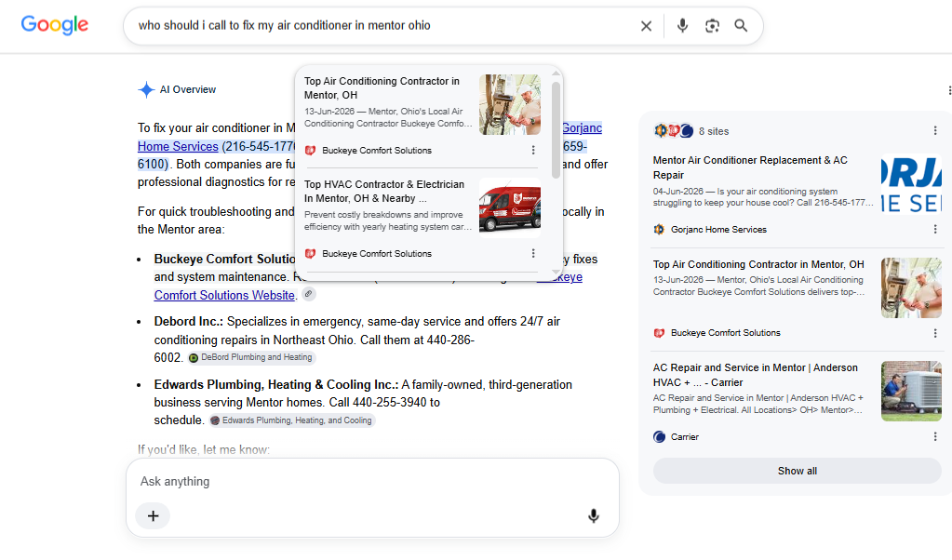Open Top Air Conditioning Contractor popup result

click(382, 88)
